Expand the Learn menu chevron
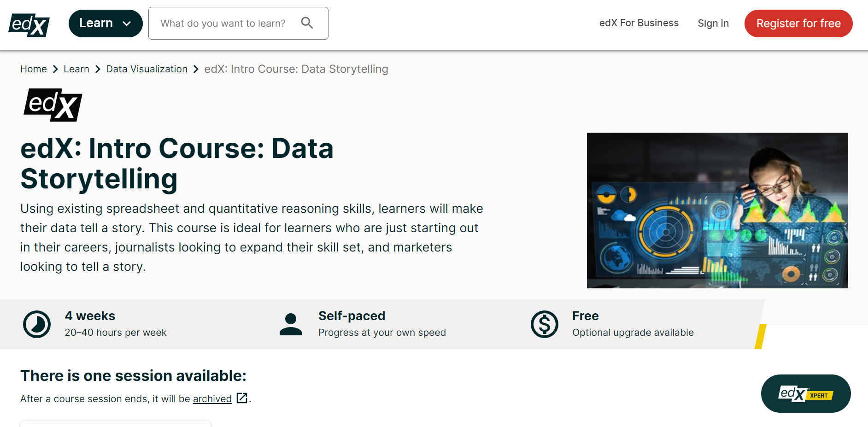This screenshot has height=427, width=868. (127, 23)
